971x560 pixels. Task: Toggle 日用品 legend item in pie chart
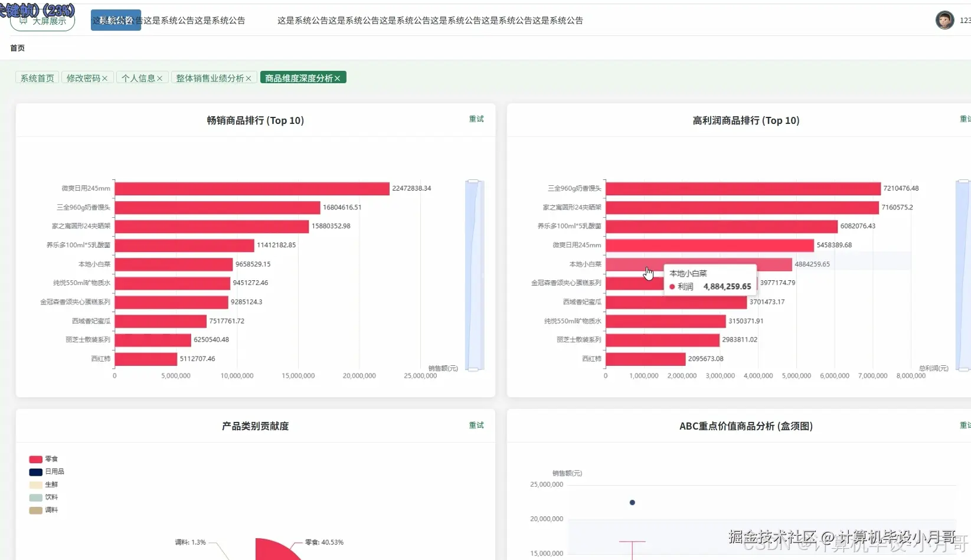[47, 472]
